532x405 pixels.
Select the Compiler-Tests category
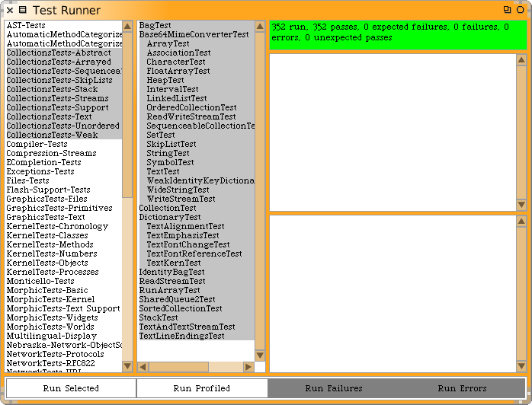(x=37, y=144)
